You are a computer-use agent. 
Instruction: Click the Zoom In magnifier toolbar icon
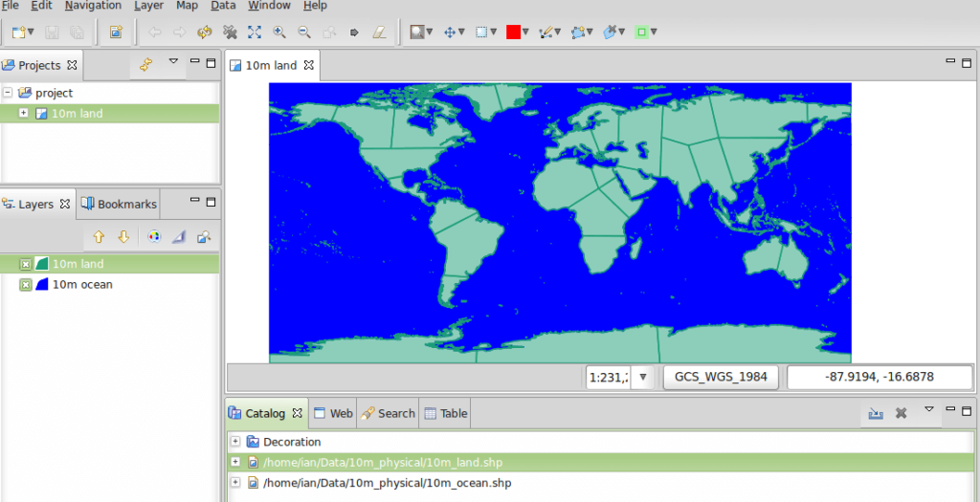(278, 32)
